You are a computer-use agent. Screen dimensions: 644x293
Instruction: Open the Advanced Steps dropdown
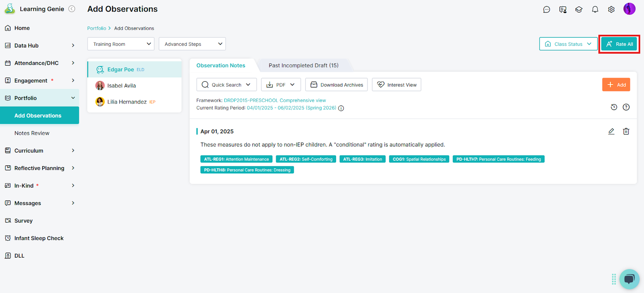tap(192, 44)
